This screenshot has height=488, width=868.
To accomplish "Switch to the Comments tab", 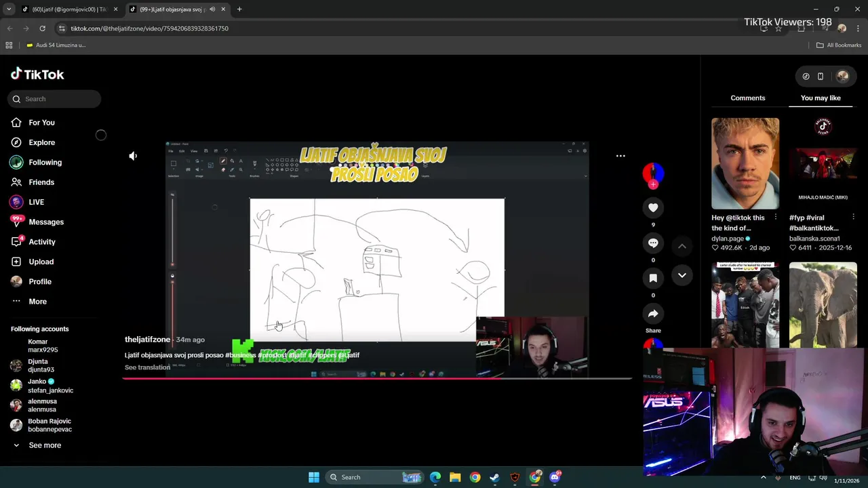I will point(747,98).
